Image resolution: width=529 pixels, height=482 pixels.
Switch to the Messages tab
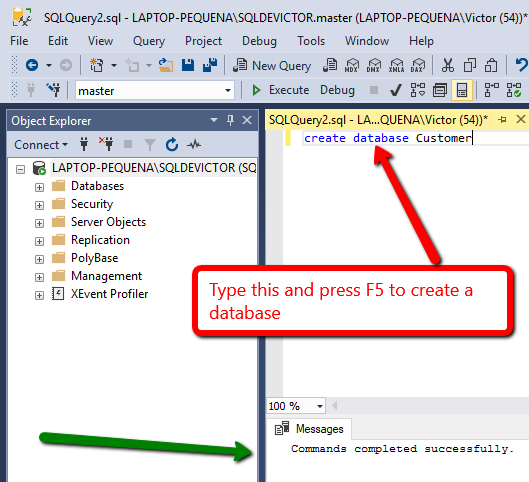(x=309, y=429)
